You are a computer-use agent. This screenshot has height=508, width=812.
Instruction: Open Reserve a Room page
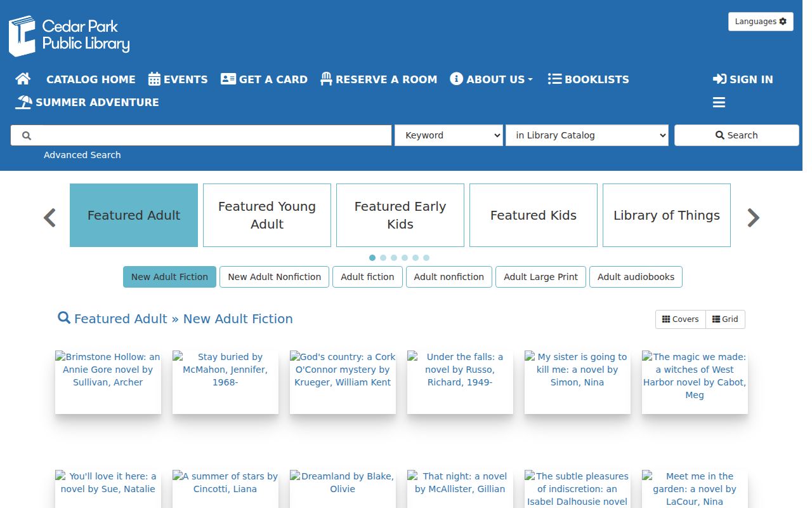point(379,79)
